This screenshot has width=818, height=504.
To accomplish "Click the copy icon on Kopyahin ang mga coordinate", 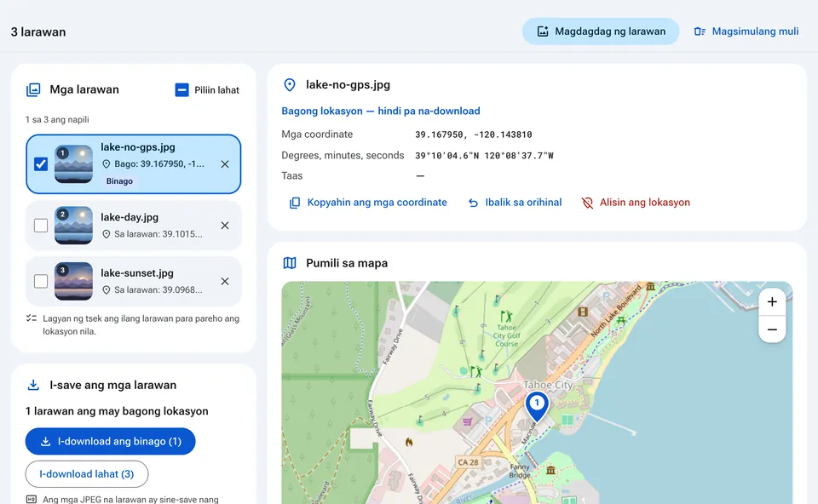I will tap(295, 203).
